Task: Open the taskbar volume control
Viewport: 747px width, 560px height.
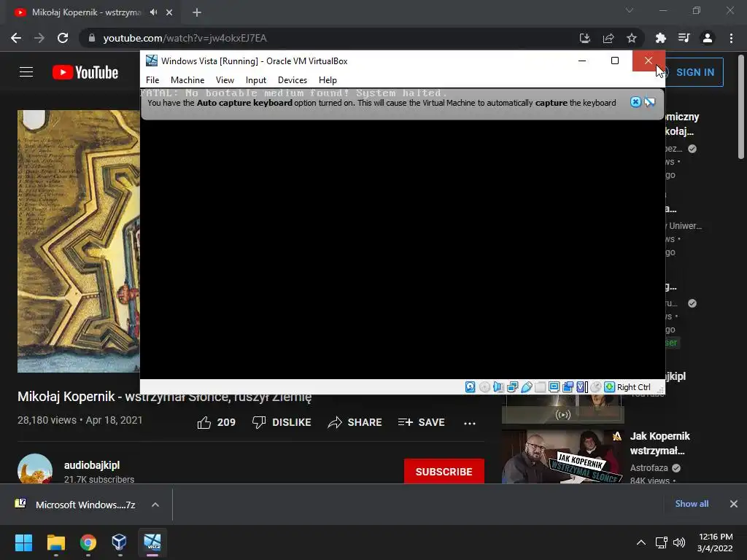Action: tap(679, 542)
